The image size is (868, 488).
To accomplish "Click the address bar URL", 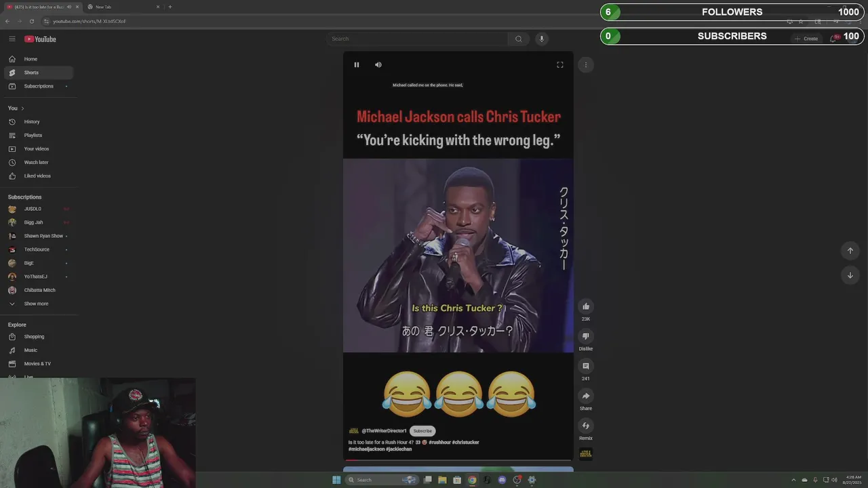I will pyautogui.click(x=90, y=21).
